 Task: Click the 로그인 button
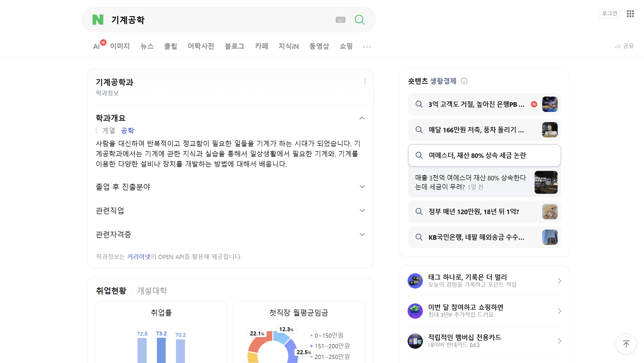pos(610,13)
